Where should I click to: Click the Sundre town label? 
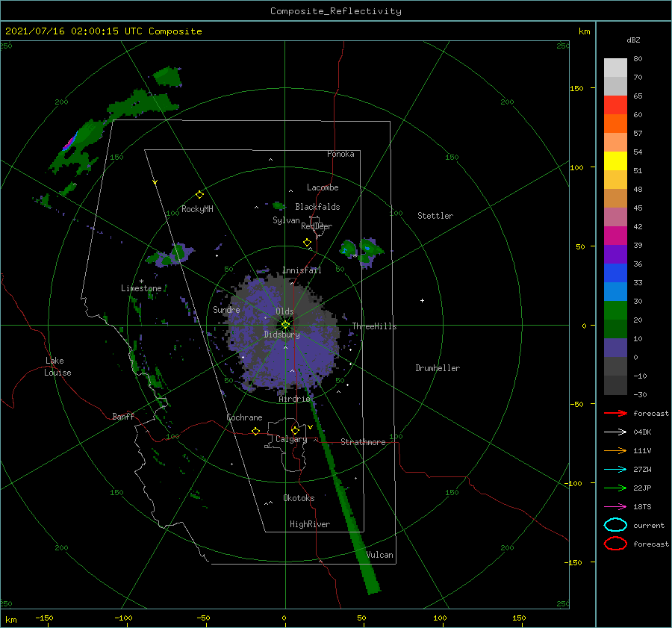pos(226,309)
